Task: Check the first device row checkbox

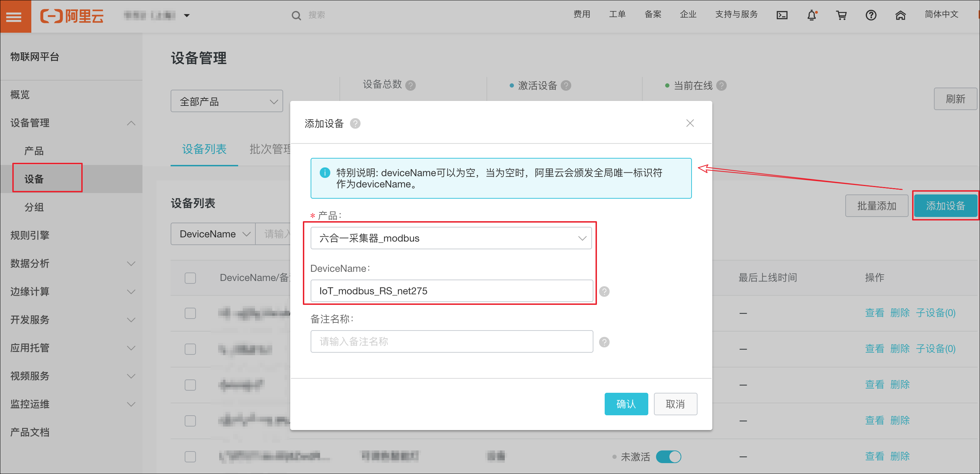Action: coord(190,313)
